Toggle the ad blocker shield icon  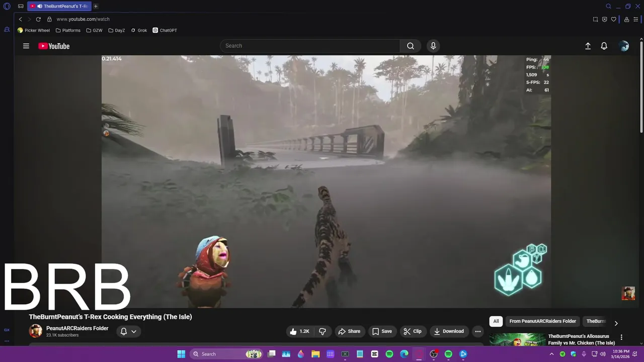pyautogui.click(x=604, y=19)
